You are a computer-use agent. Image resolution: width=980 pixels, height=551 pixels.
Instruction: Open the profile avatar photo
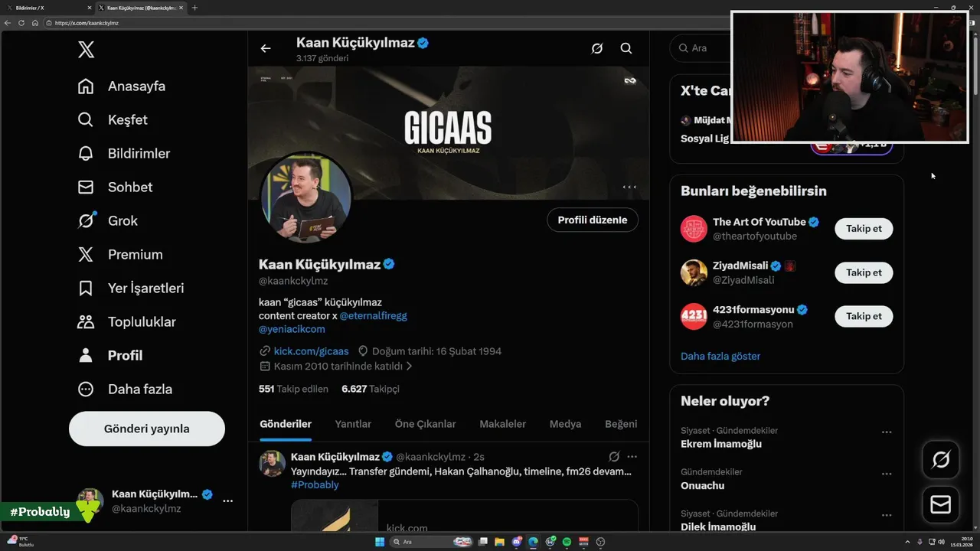point(306,198)
